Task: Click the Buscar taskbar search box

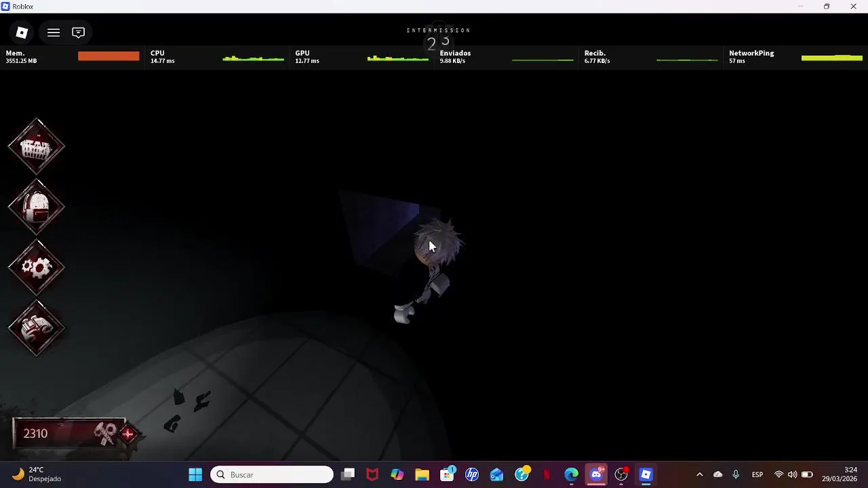Action: point(272,474)
